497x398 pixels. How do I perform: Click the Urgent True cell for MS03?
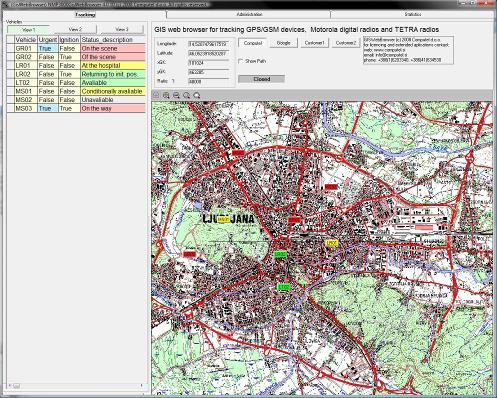tap(48, 108)
